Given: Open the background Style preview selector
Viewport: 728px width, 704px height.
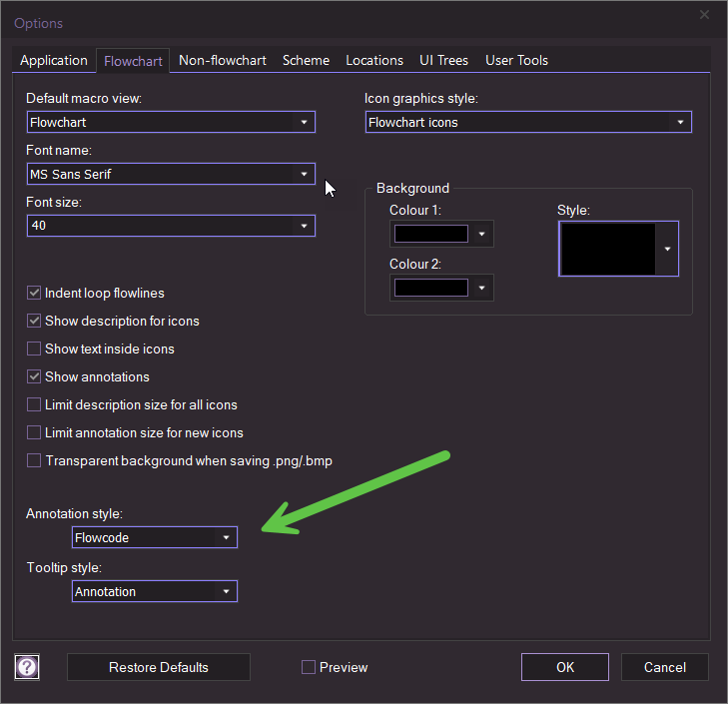Looking at the screenshot, I should (618, 249).
